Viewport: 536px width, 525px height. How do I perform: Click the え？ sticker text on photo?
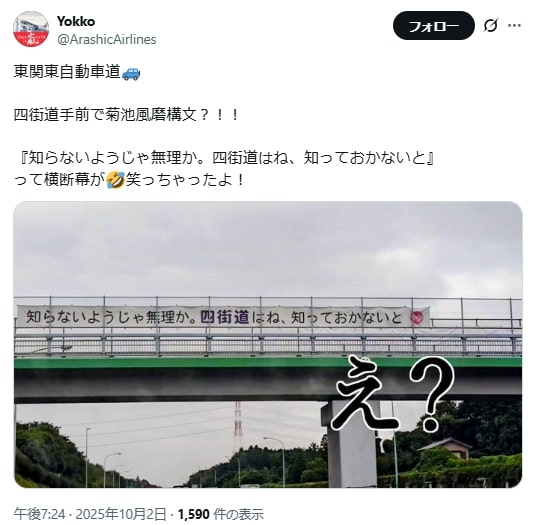pos(394,393)
